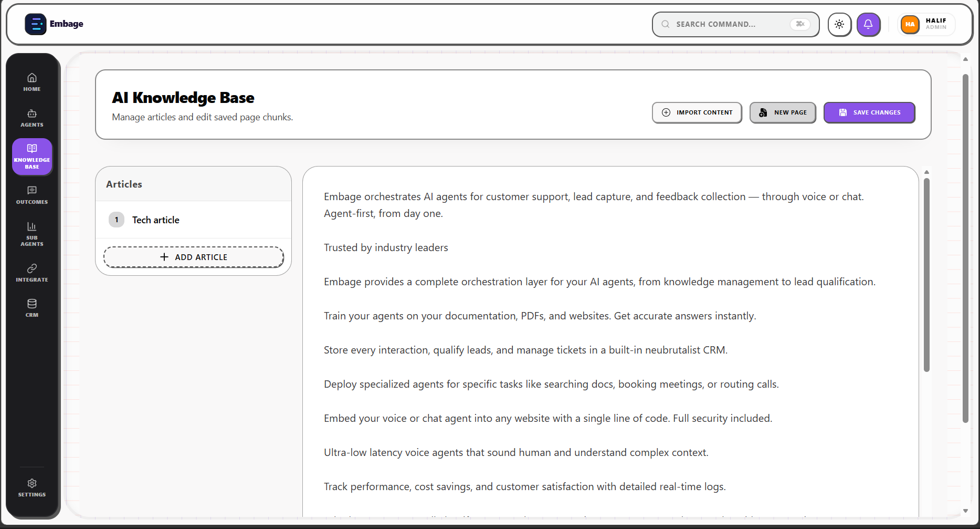
Task: Click the search magnifier icon
Action: pos(665,24)
